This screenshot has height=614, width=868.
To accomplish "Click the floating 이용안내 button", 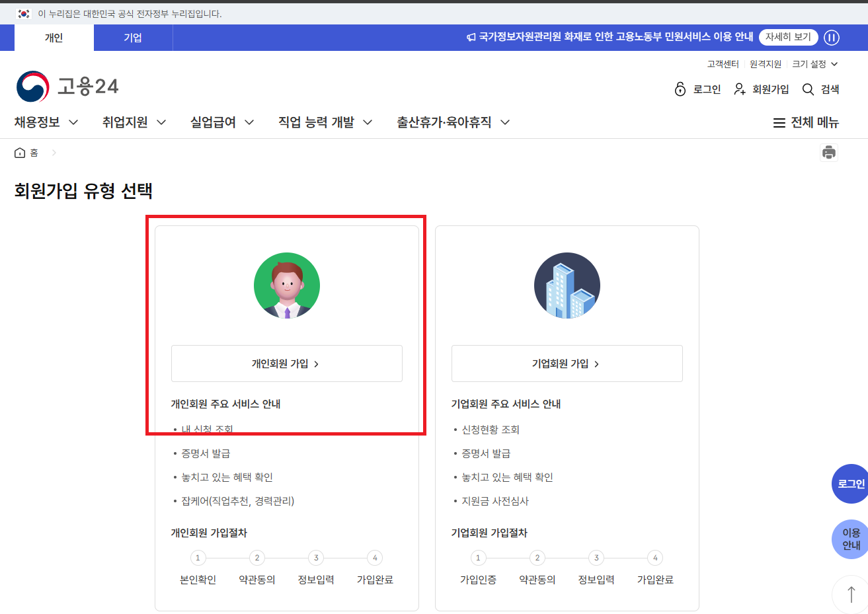I will [x=849, y=539].
